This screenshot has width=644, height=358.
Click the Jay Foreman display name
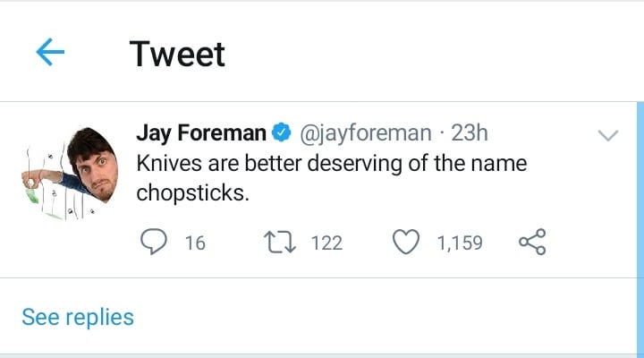[200, 134]
